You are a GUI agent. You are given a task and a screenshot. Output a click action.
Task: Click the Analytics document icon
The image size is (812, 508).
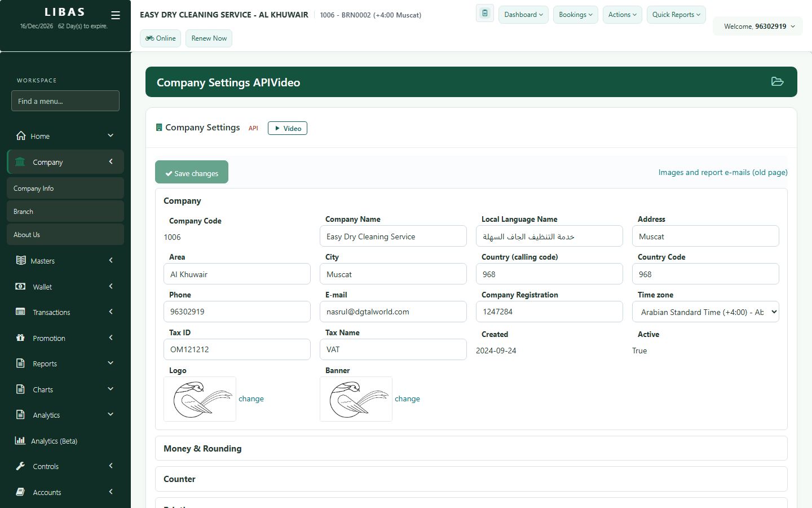20,414
